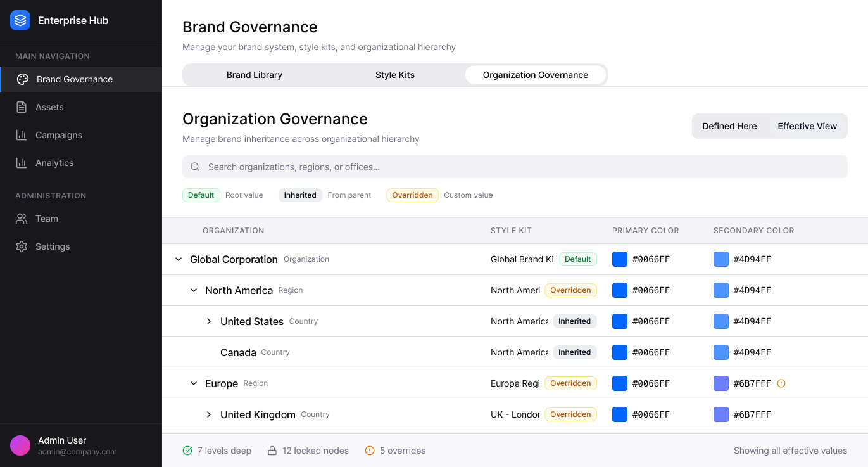Select Brand Governance in main navigation
Viewport: 868px width, 467px height.
pyautogui.click(x=81, y=79)
